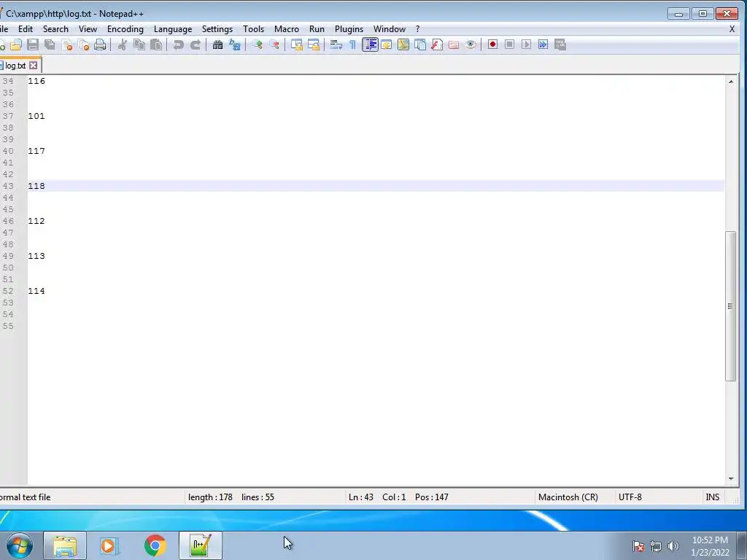The height and width of the screenshot is (560, 747).
Task: Open Folder as Workspace toolbar icon
Action: click(454, 44)
